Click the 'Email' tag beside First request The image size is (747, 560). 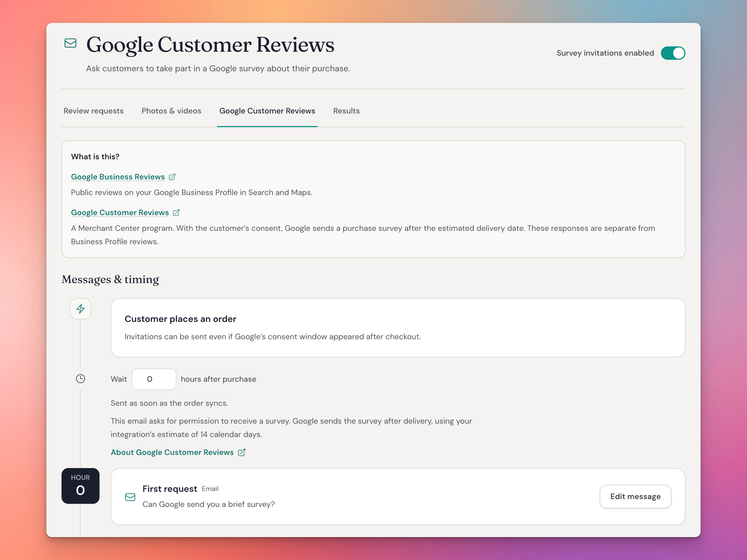[210, 489]
